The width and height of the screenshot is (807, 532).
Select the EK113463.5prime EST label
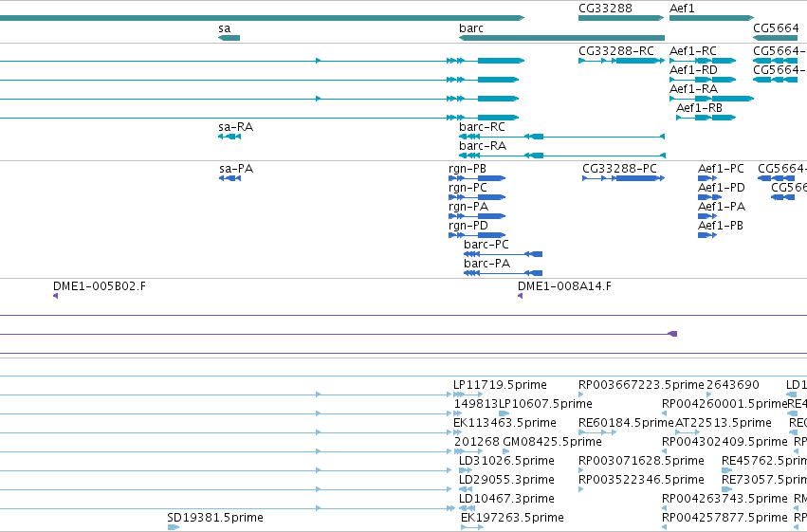pos(504,423)
